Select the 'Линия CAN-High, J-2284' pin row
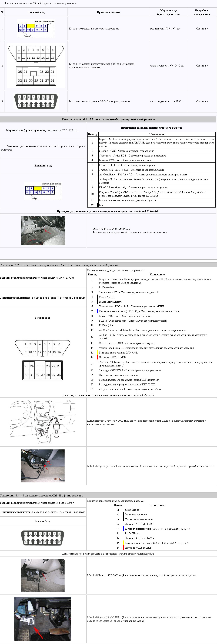The width and height of the screenshot is (217, 644). (139, 524)
